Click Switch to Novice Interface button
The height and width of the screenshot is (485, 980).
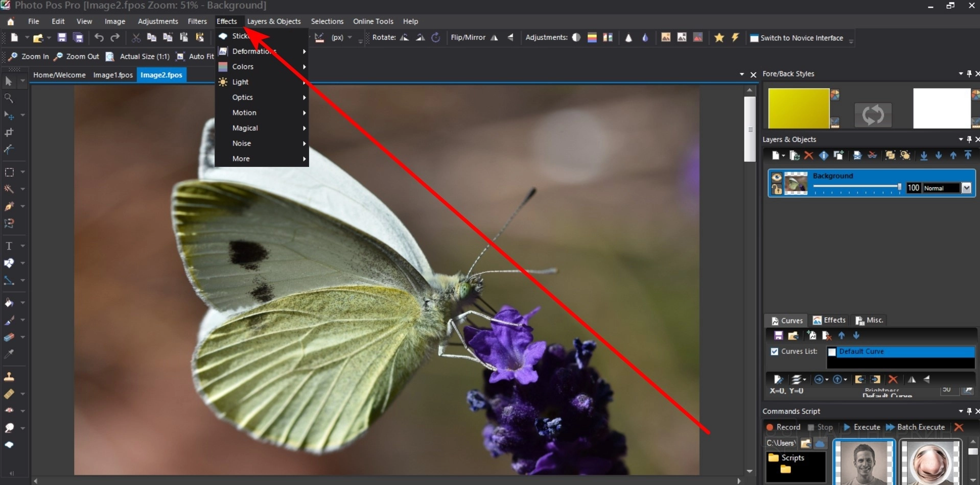tap(796, 38)
